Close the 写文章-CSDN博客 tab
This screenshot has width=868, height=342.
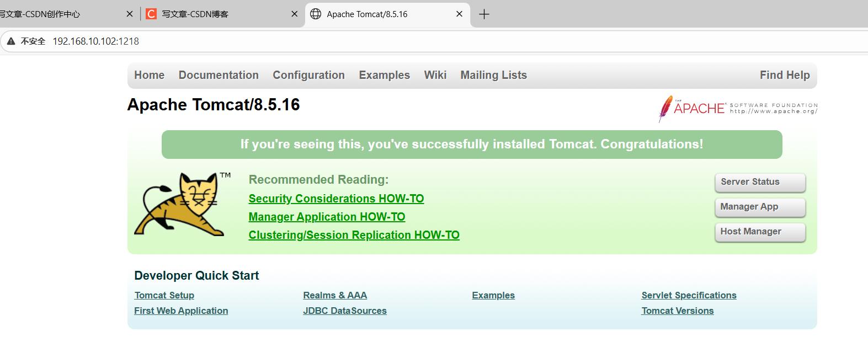click(x=295, y=14)
